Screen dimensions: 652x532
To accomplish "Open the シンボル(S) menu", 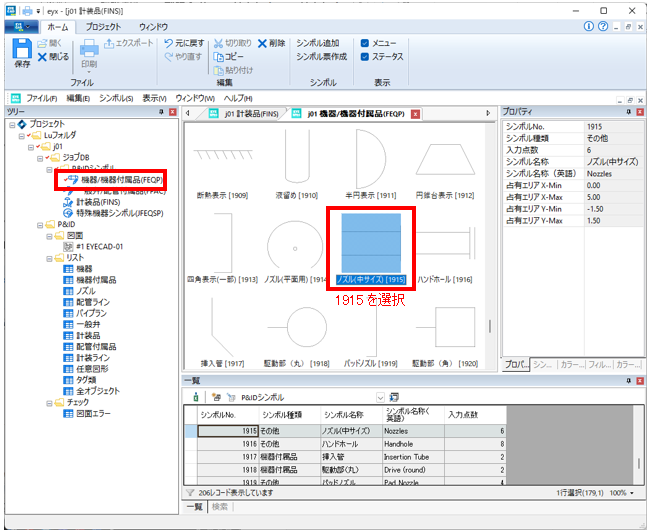I will pyautogui.click(x=116, y=99).
